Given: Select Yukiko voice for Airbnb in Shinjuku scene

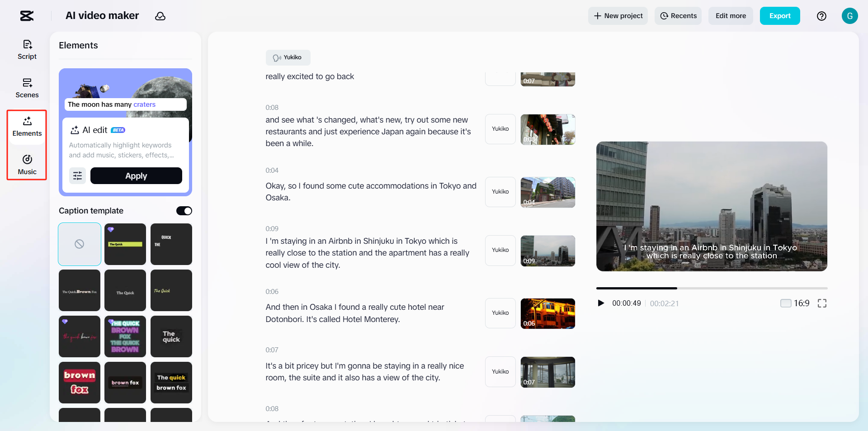Looking at the screenshot, I should (500, 251).
